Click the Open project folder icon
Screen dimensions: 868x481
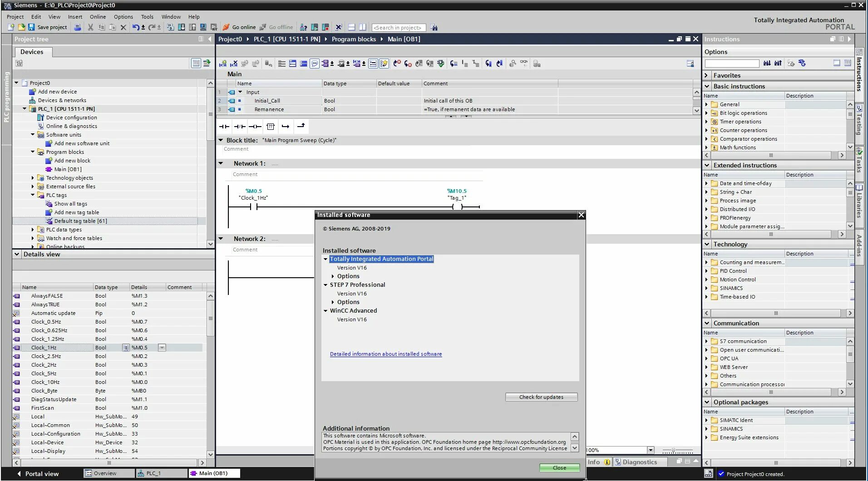pyautogui.click(x=21, y=27)
